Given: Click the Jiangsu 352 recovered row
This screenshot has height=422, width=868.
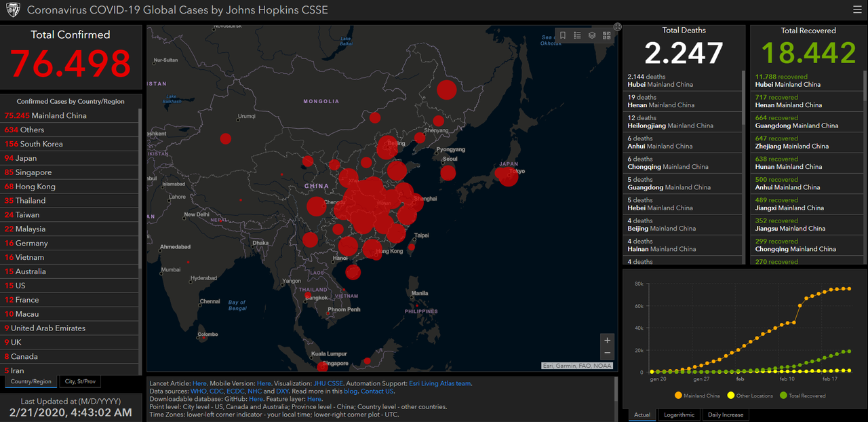Looking at the screenshot, I should (807, 225).
